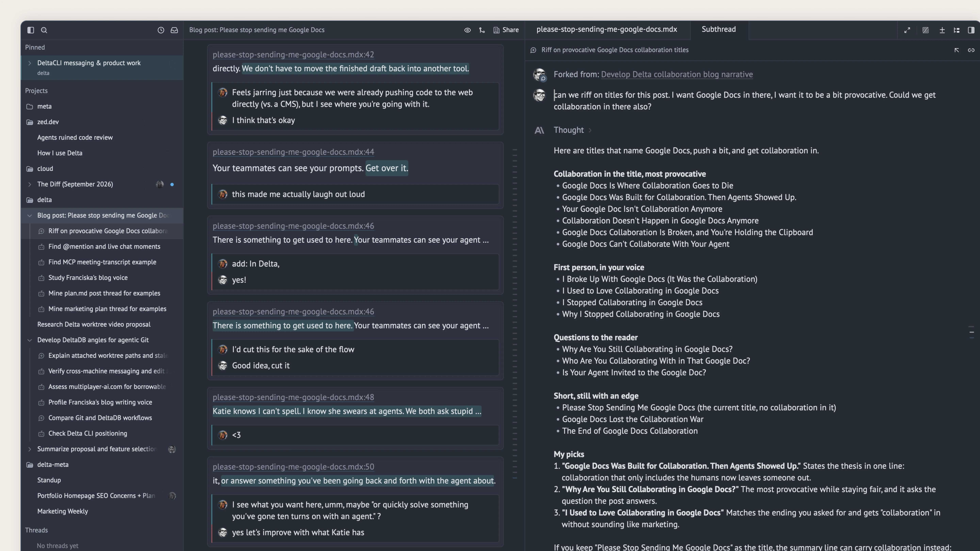Collapse Develop DeltaDB angles for agentic Git

(30, 340)
